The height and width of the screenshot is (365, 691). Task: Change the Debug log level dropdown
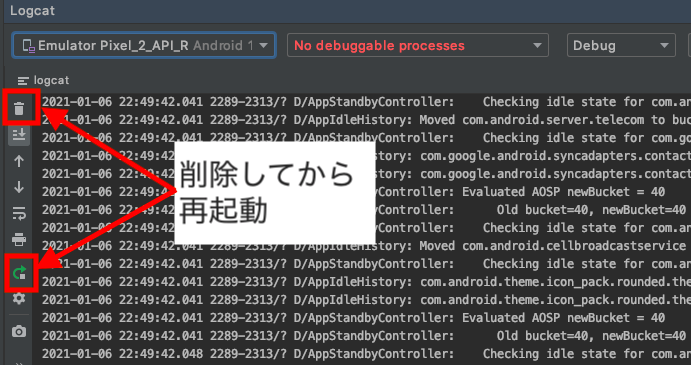(621, 45)
